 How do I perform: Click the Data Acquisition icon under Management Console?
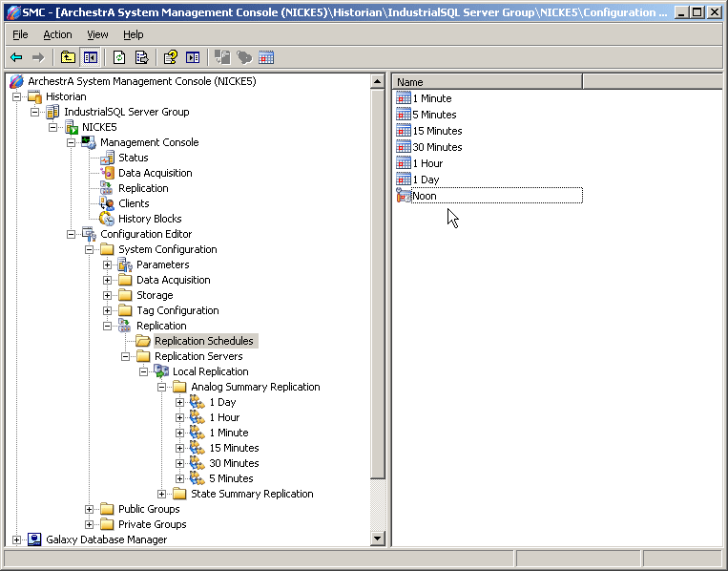click(107, 173)
